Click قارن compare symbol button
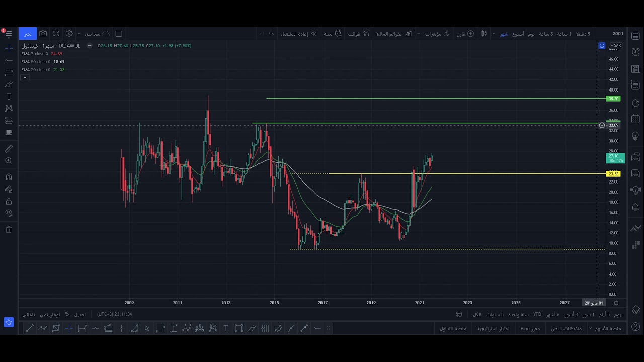This screenshot has height=362, width=644. click(x=465, y=34)
